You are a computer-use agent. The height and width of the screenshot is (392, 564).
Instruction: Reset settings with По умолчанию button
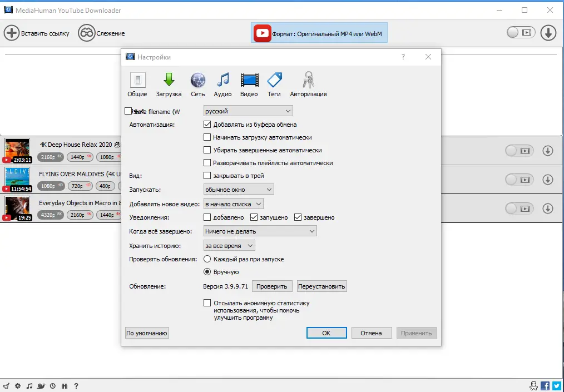(x=147, y=333)
